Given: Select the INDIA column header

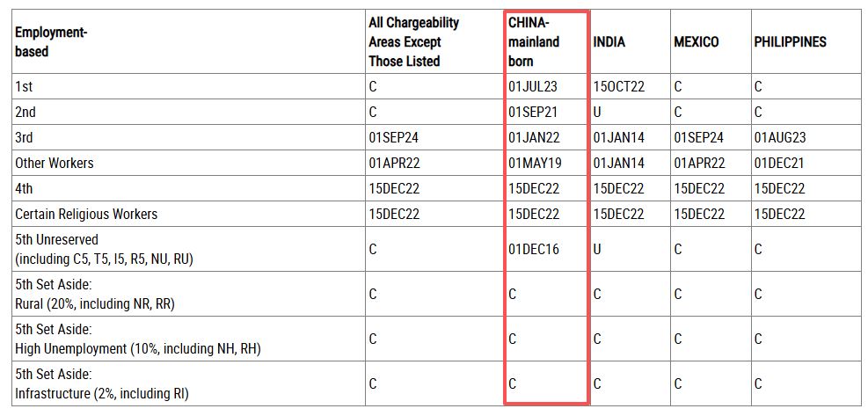Looking at the screenshot, I should [609, 42].
